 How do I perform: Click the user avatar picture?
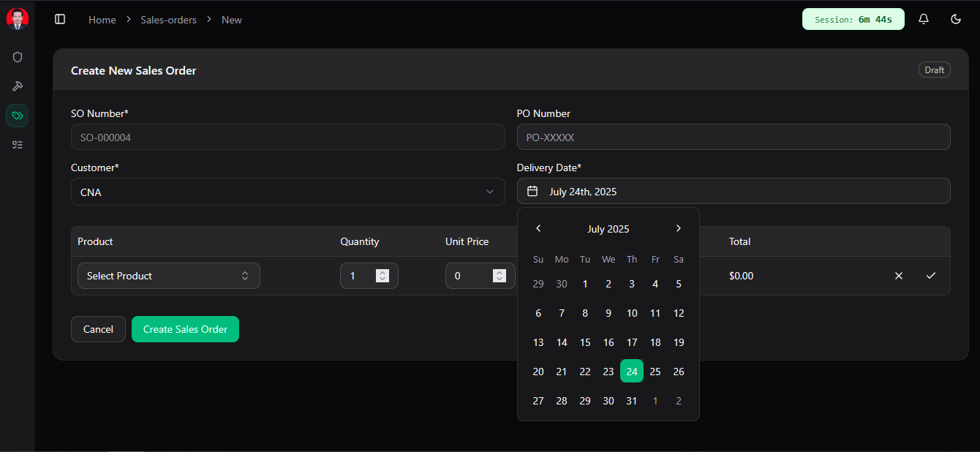pos(18,19)
